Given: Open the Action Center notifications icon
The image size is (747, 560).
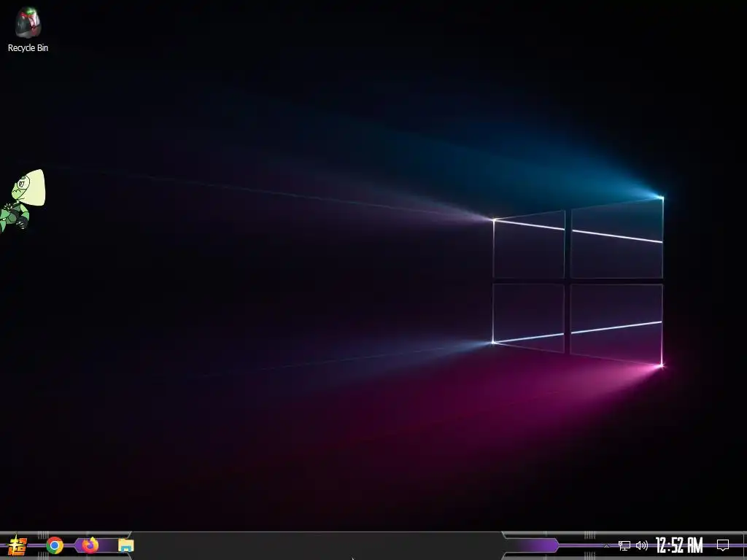Looking at the screenshot, I should coord(723,545).
